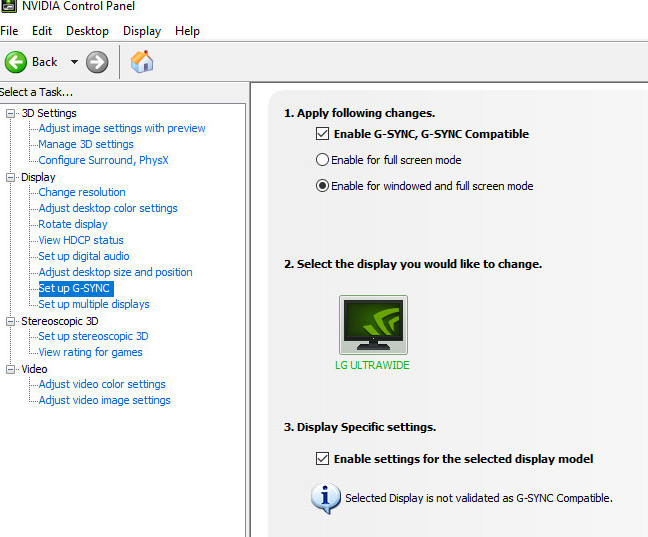Collapse the Stereoscopic 3D tree node
This screenshot has width=648, height=537.
(11, 321)
